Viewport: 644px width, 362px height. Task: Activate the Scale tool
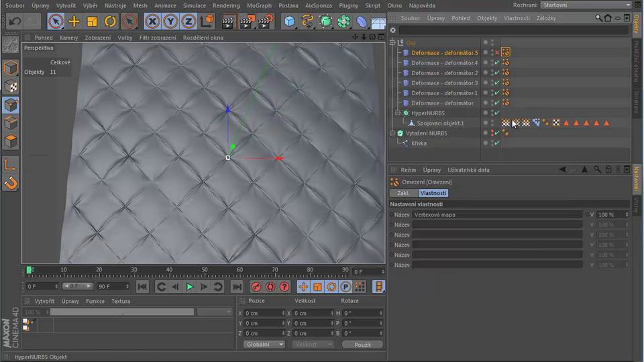click(92, 21)
